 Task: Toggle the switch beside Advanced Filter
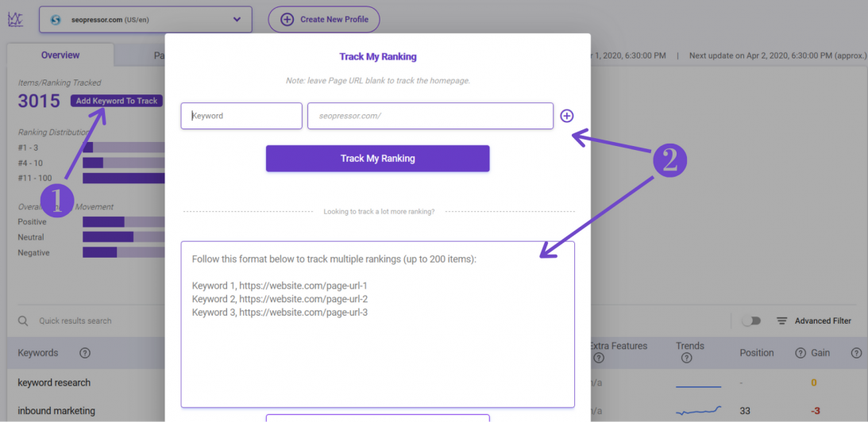point(751,320)
